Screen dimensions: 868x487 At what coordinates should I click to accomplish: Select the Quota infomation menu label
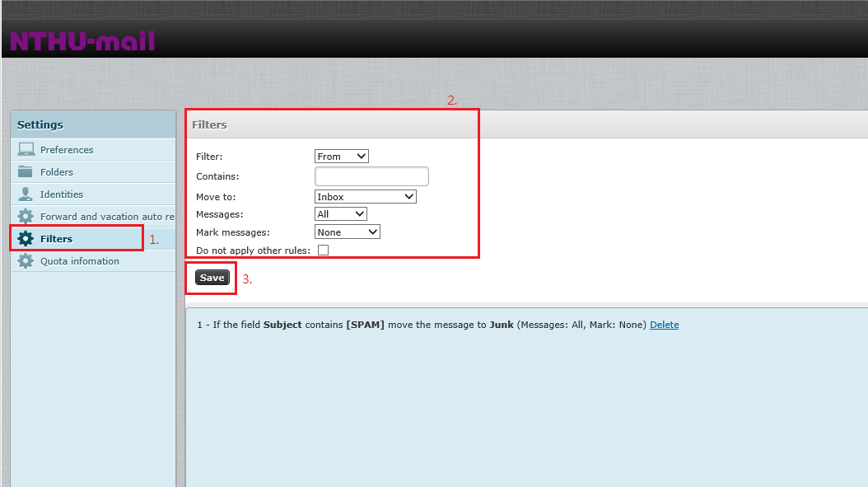[80, 261]
